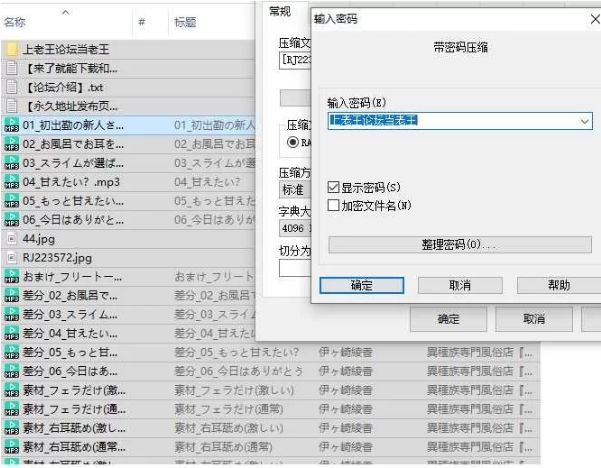Click title cell 素材_右耳舐め(通常)
Screen dimensions: 601x468
tap(223, 447)
